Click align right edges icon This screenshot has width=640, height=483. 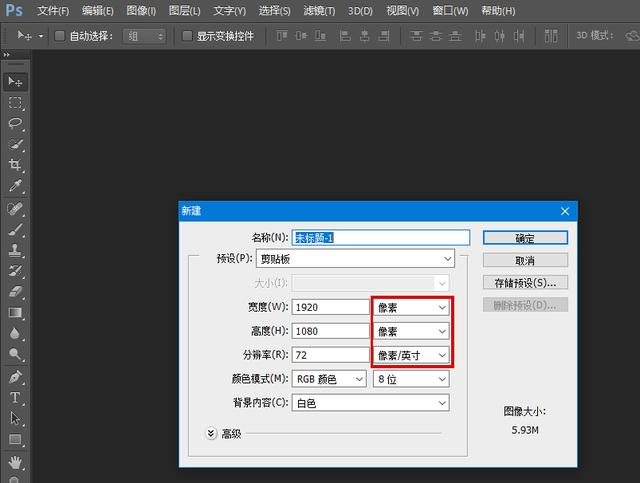pos(384,36)
